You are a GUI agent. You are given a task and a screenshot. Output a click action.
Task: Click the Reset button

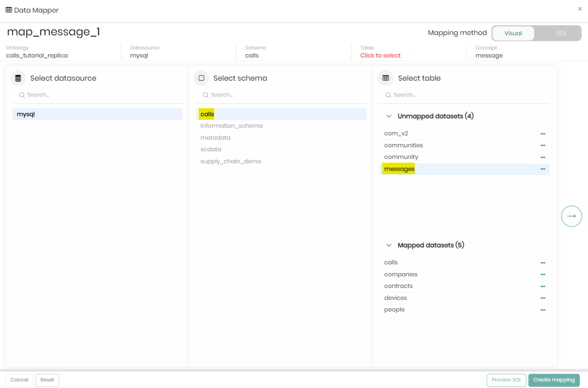coord(47,380)
